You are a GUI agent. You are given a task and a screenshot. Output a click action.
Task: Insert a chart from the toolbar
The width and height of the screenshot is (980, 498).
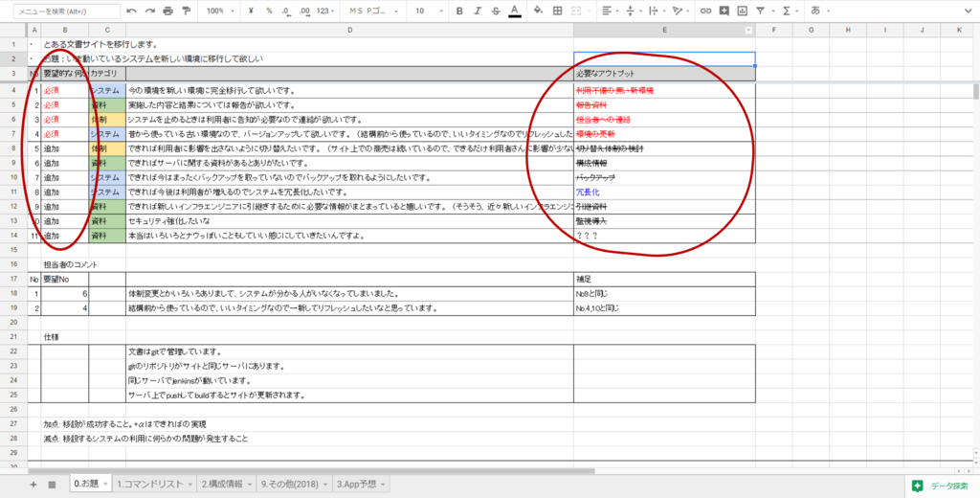click(x=744, y=11)
